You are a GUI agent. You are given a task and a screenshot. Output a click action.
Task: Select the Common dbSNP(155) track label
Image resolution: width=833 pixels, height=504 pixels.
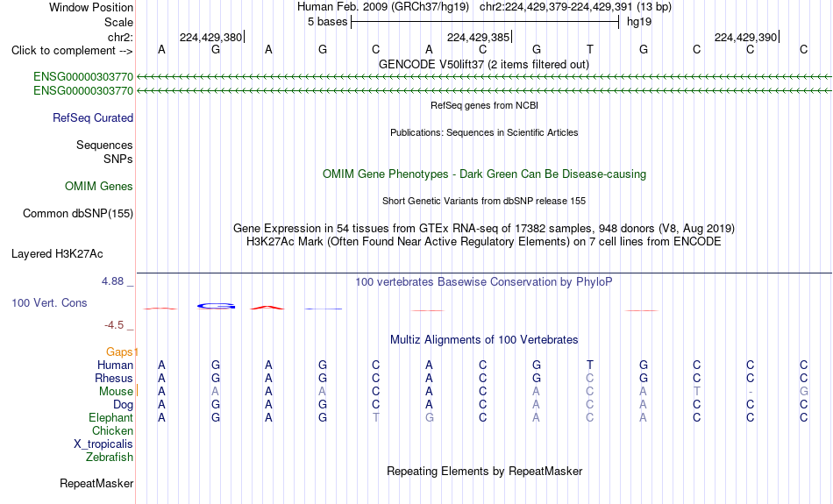77,214
